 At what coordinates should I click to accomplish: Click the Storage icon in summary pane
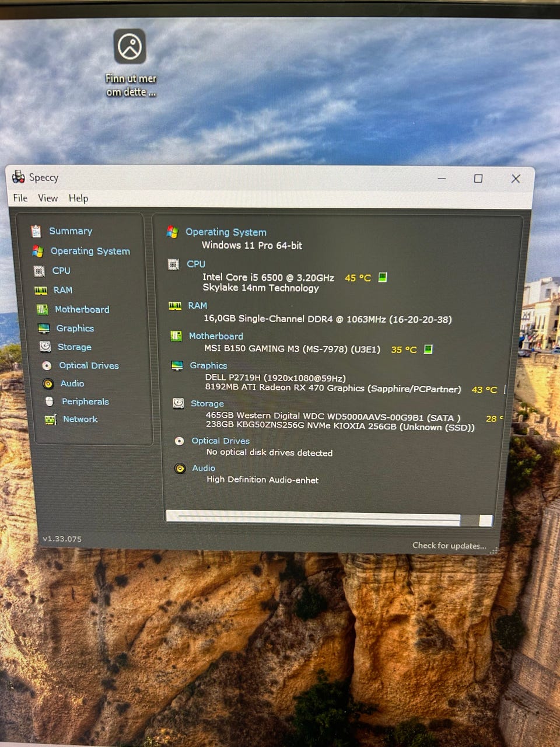pos(178,403)
